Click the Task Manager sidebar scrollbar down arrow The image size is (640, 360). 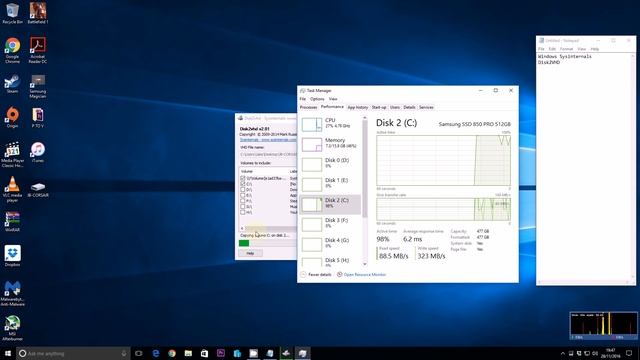click(x=365, y=264)
